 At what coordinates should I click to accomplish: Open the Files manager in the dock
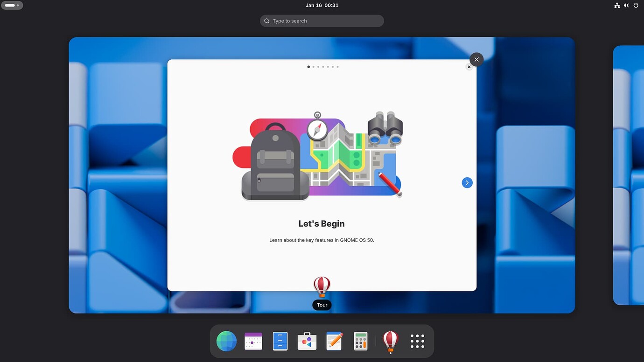(x=280, y=341)
